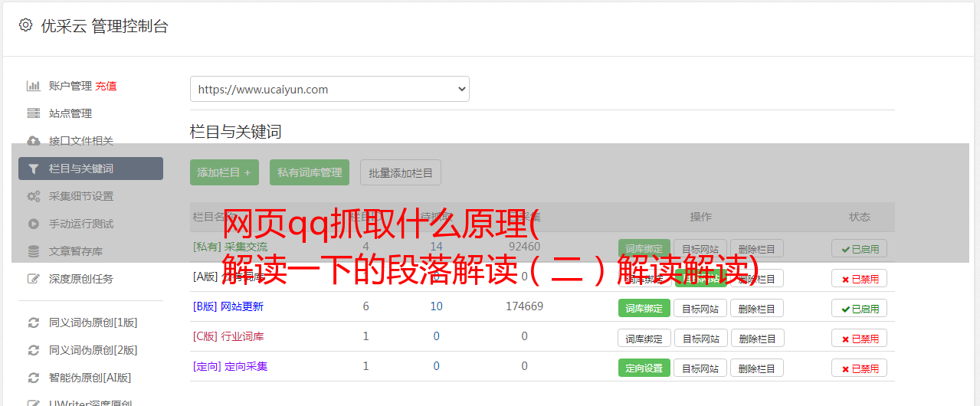The image size is (980, 406).
Task: Click the 92460 count cell
Action: (524, 247)
